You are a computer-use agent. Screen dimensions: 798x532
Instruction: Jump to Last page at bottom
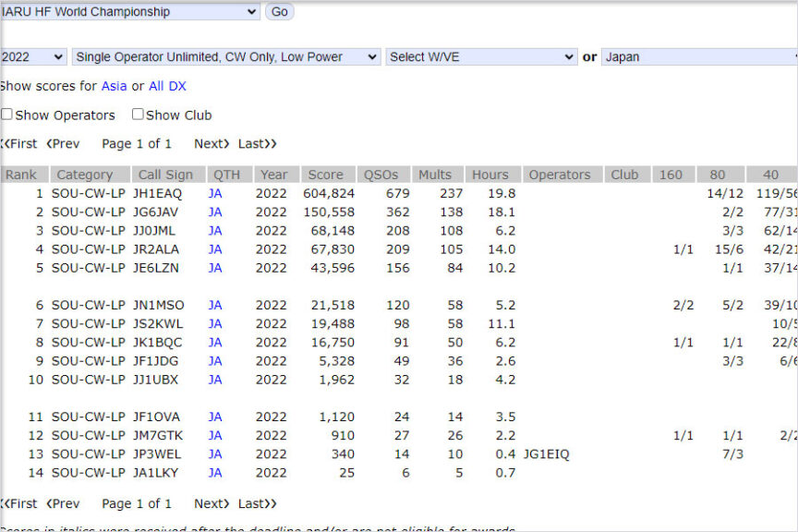(x=257, y=503)
